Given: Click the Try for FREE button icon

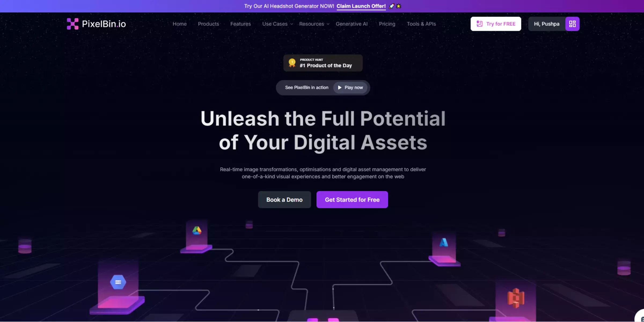Looking at the screenshot, I should [480, 23].
